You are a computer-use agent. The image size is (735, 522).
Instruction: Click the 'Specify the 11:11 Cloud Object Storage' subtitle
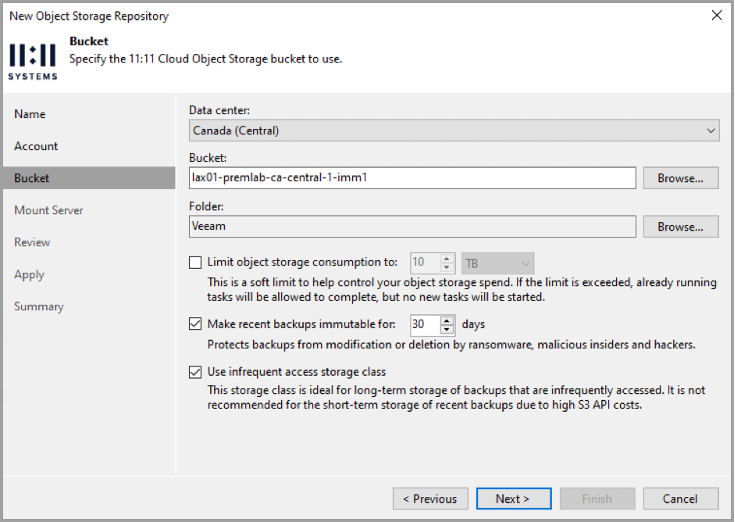pyautogui.click(x=206, y=59)
